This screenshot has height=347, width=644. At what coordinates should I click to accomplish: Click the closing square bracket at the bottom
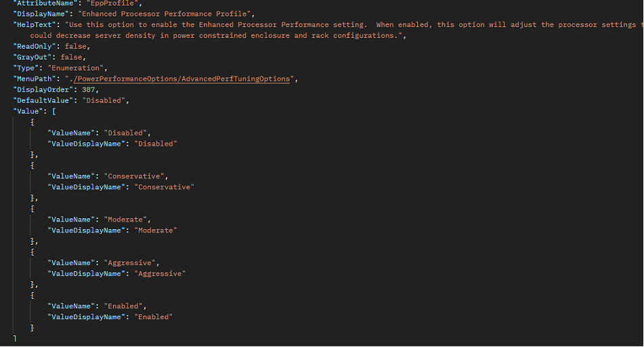(x=14, y=338)
